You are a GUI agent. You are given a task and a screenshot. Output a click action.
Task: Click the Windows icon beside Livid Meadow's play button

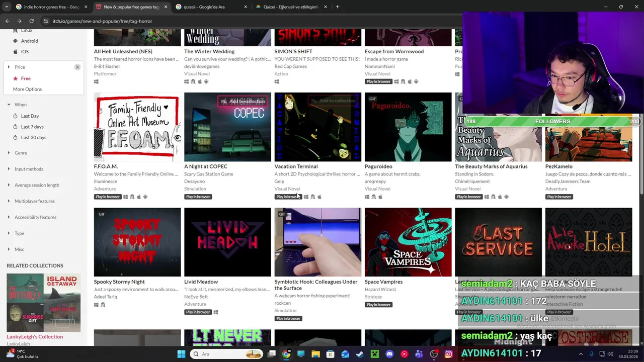[216, 312]
